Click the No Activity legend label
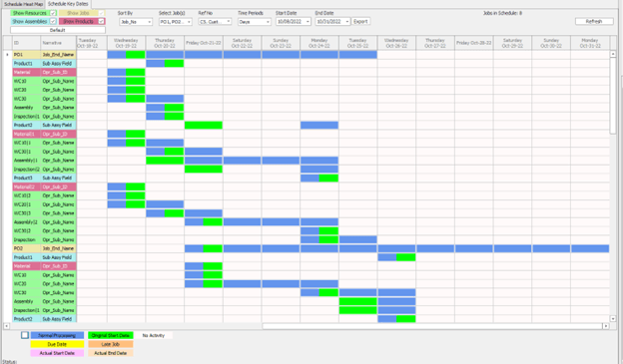The image size is (623, 364). coord(154,335)
